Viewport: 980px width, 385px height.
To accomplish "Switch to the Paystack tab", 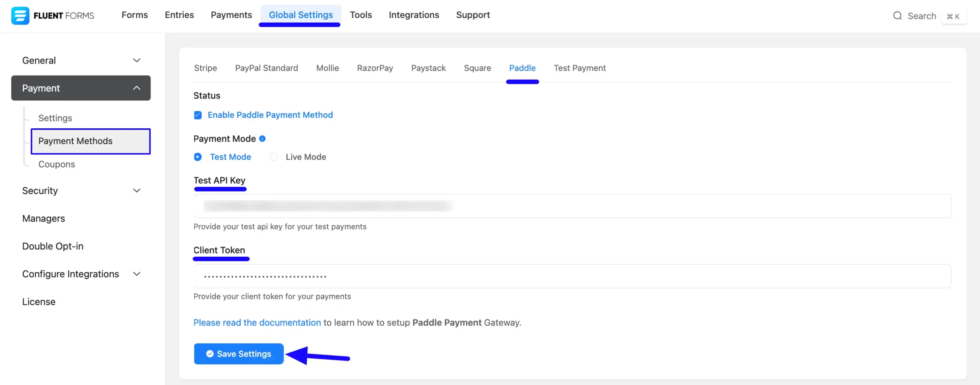I will pyautogui.click(x=428, y=68).
